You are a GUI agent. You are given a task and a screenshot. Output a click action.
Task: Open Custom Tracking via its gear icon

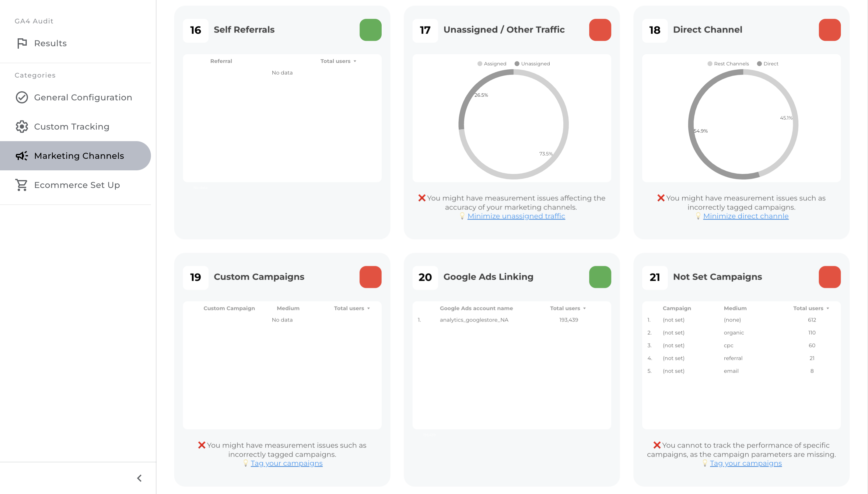click(22, 127)
